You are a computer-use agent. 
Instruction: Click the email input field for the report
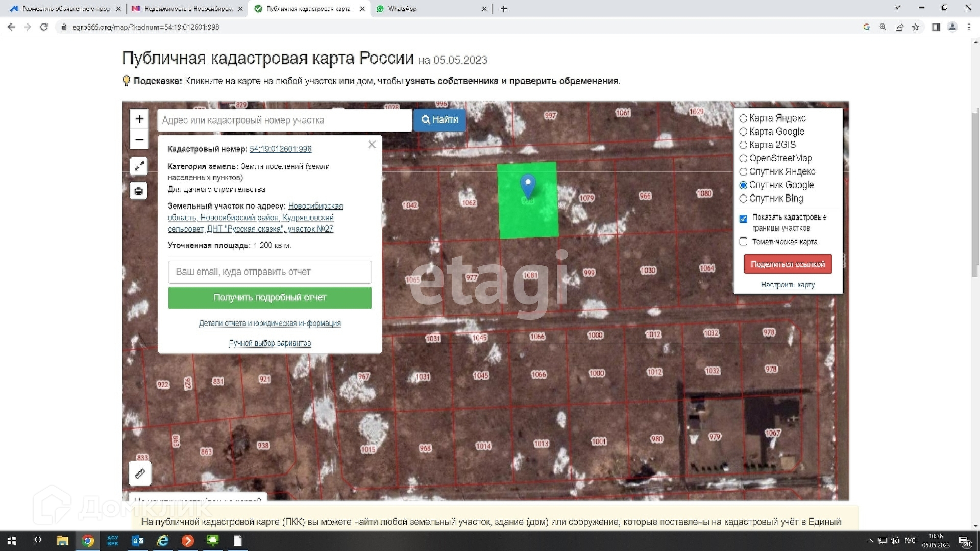point(269,272)
